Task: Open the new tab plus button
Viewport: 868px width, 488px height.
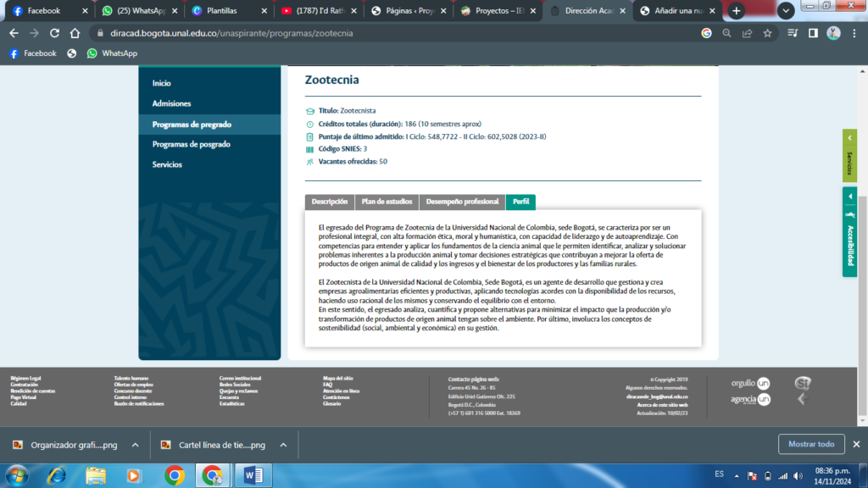Action: [x=736, y=11]
